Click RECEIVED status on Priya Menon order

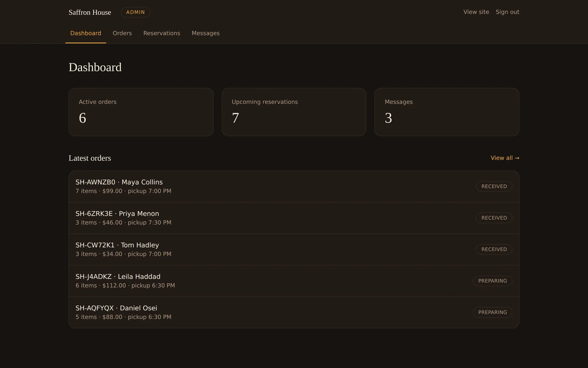[x=494, y=218]
